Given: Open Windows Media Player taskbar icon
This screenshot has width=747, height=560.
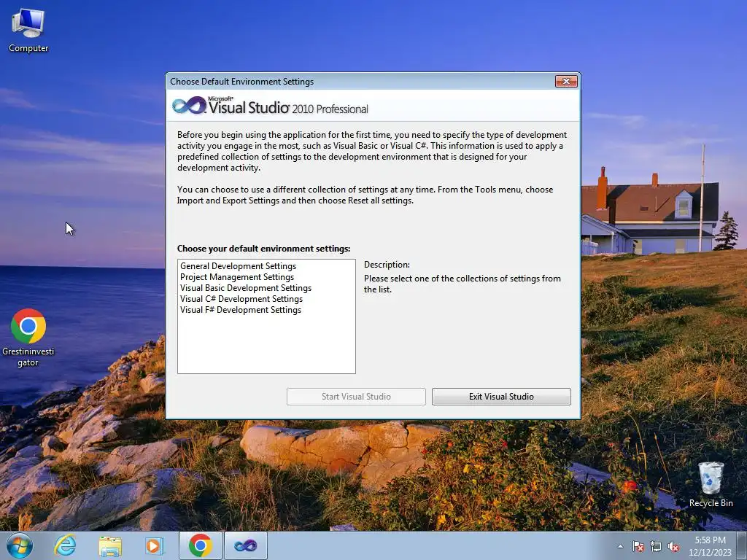Looking at the screenshot, I should coord(154,545).
